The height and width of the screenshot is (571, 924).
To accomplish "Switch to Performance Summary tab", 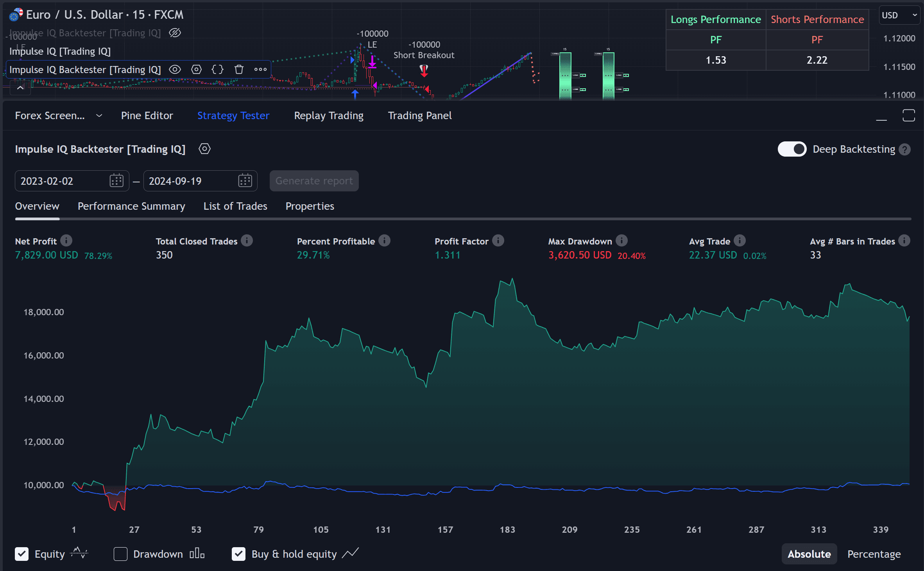I will [131, 206].
